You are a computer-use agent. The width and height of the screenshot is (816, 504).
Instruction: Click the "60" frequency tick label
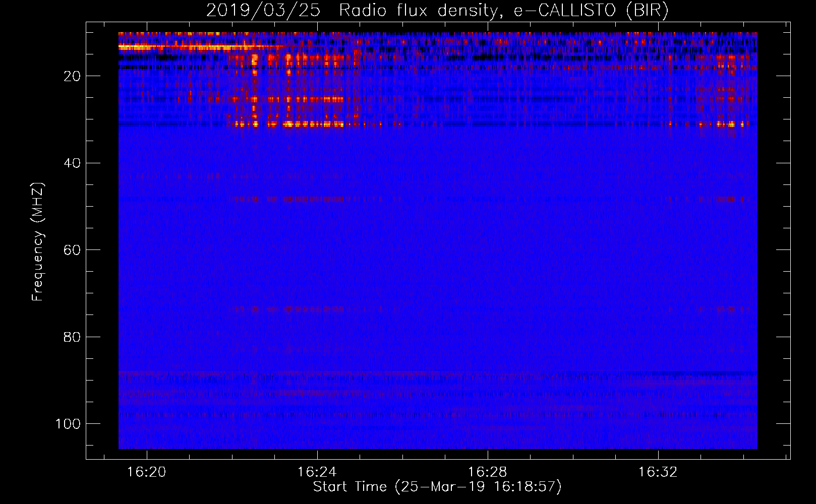pyautogui.click(x=72, y=250)
